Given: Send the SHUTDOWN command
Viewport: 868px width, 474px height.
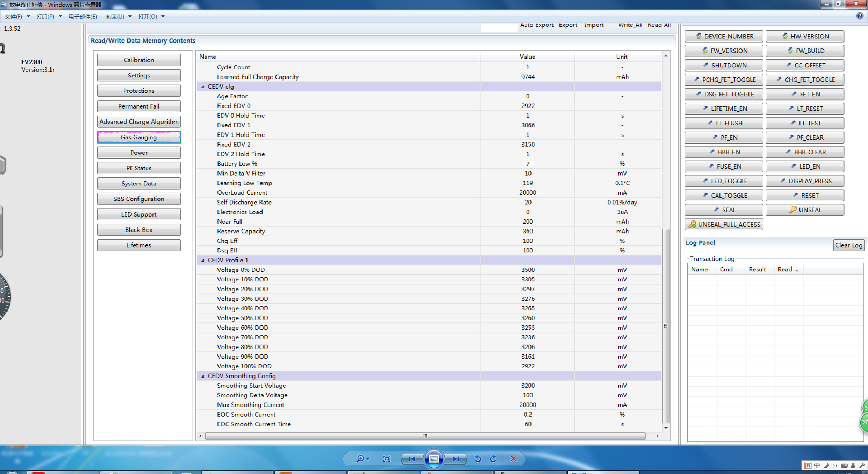Looking at the screenshot, I should coord(724,65).
